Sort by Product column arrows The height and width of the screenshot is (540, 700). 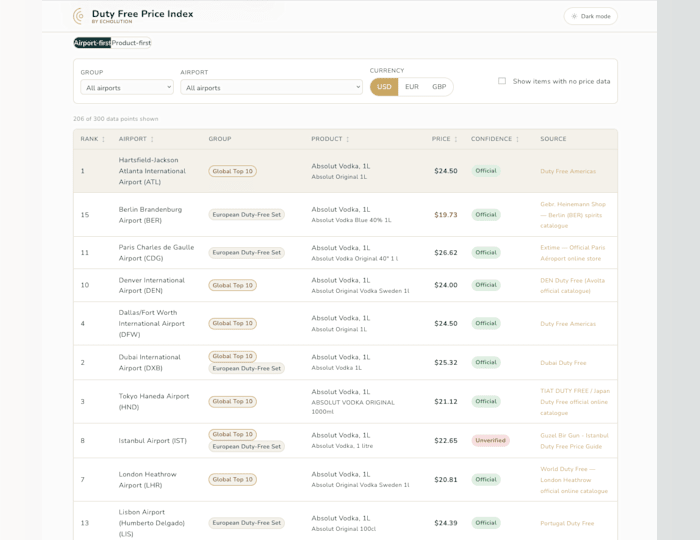pos(347,139)
